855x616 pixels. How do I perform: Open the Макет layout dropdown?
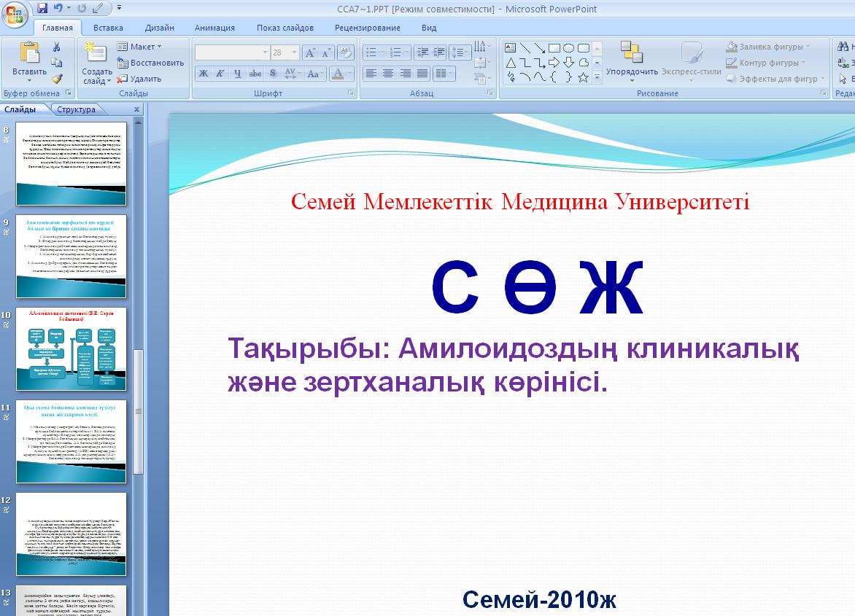tap(139, 47)
